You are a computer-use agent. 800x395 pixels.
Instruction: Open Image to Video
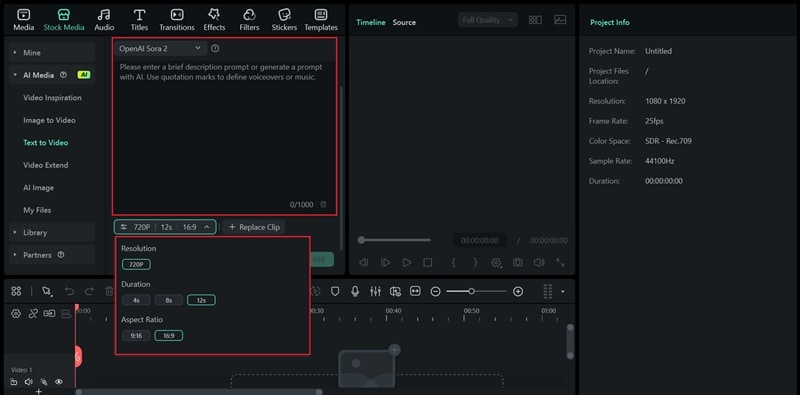49,120
